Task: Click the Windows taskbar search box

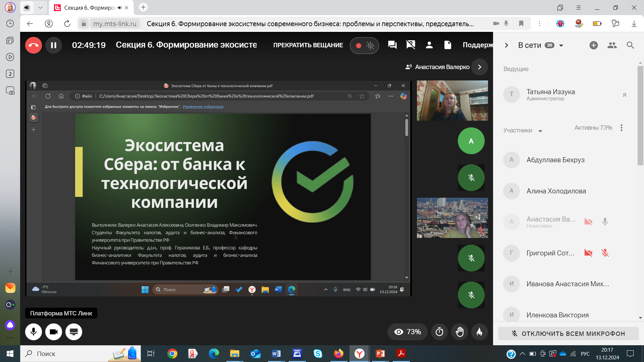Action: [x=80, y=354]
